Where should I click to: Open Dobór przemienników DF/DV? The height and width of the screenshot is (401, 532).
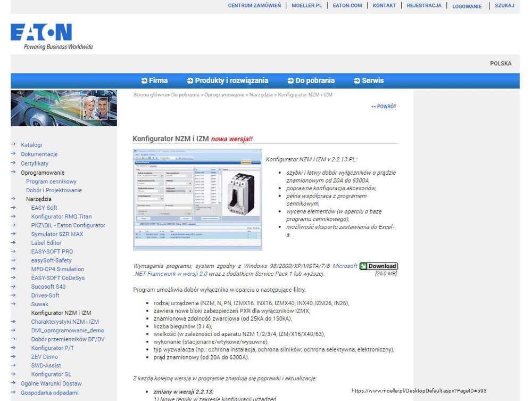pyautogui.click(x=68, y=340)
